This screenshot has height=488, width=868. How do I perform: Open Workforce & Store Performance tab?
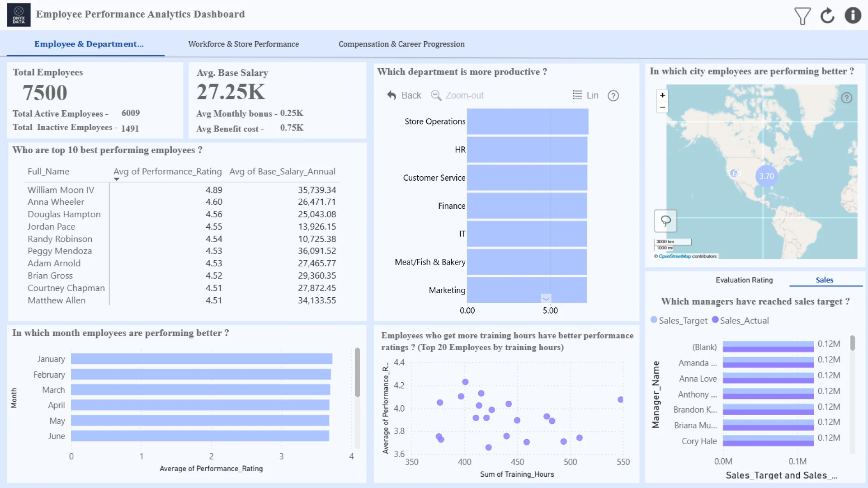(243, 44)
